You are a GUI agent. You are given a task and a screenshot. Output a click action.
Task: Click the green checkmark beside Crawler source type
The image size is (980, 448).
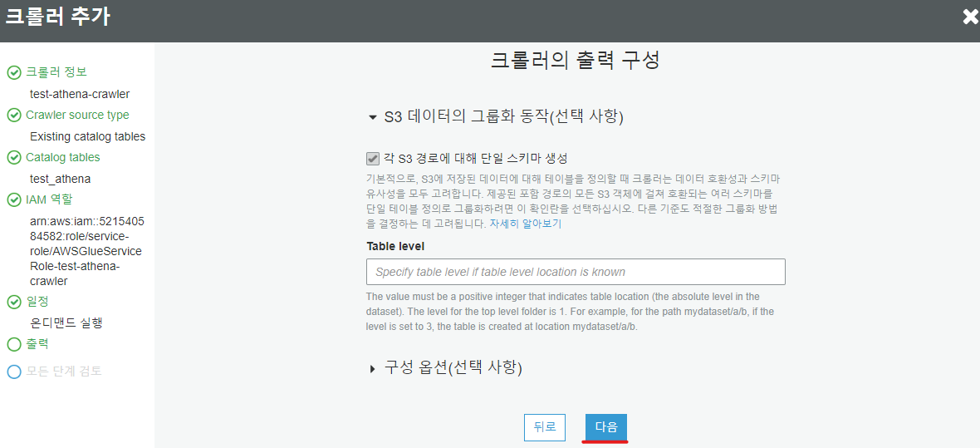(x=14, y=116)
